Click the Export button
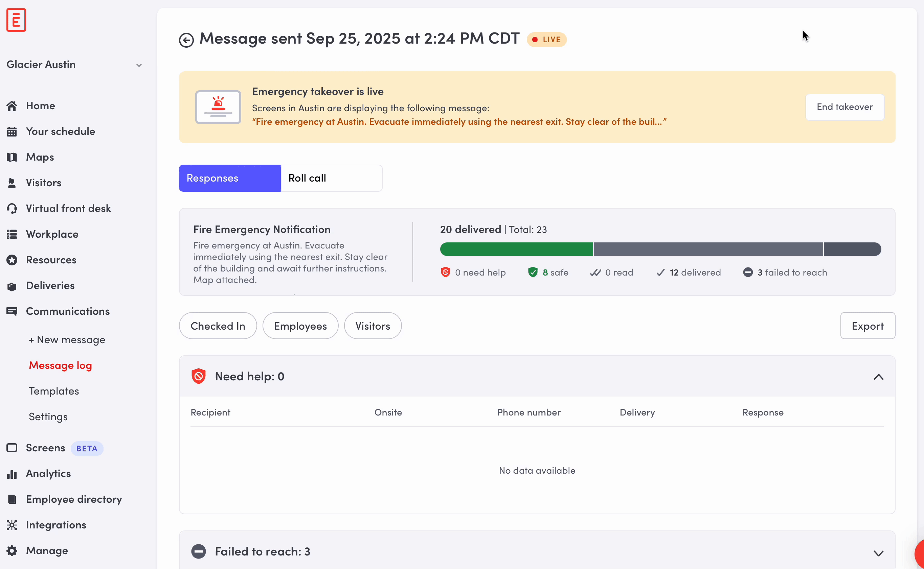 pyautogui.click(x=867, y=326)
